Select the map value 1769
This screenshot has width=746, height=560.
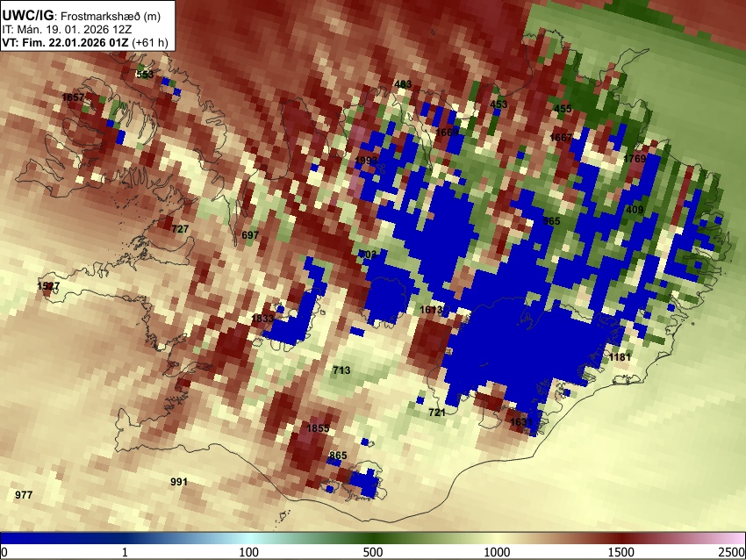pyautogui.click(x=635, y=159)
